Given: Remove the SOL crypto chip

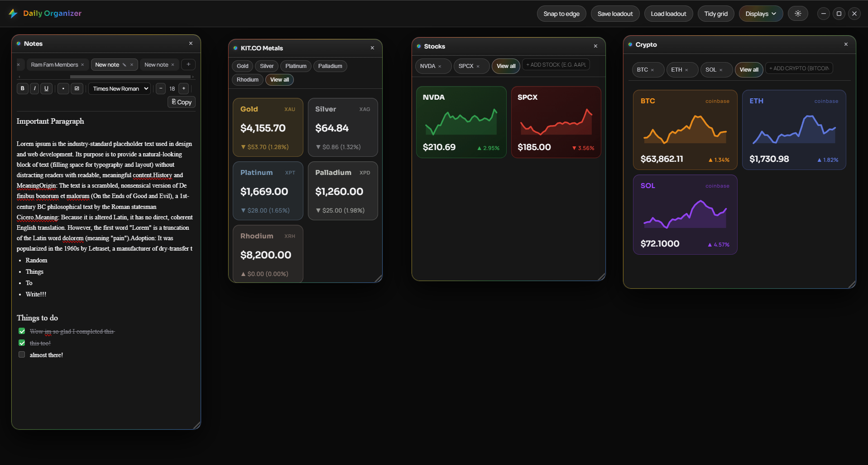Looking at the screenshot, I should (721, 70).
